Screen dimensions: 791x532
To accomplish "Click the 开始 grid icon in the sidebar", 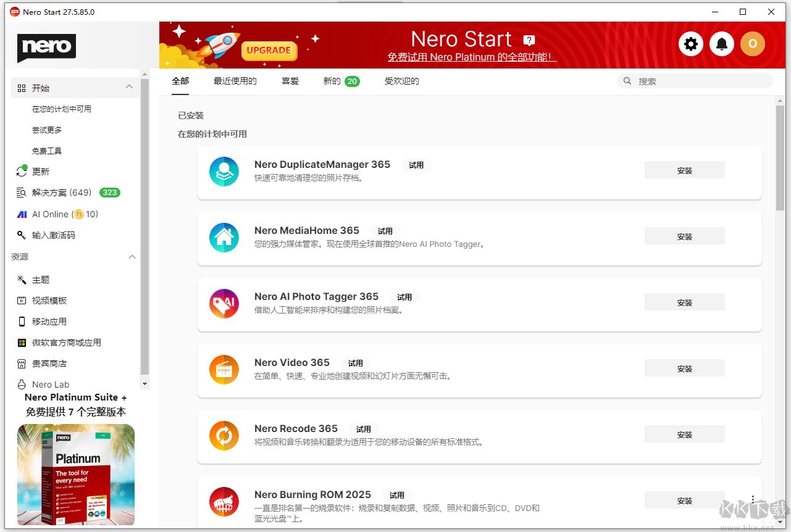I will (x=22, y=88).
